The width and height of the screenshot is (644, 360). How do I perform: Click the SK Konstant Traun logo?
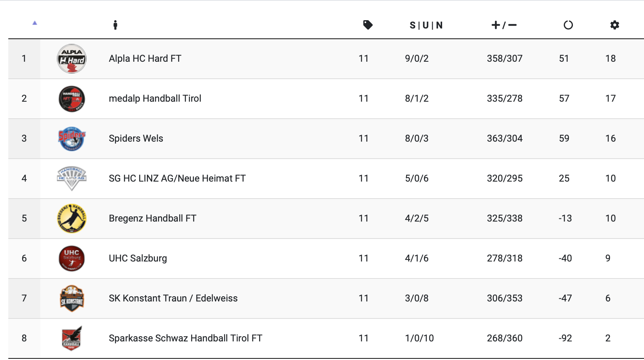pos(72,298)
